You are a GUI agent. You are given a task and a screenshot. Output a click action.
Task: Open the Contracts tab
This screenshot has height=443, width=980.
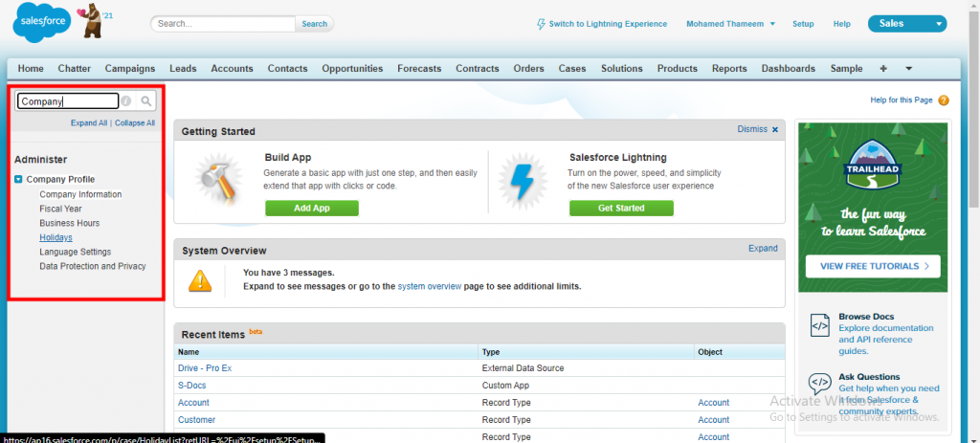pos(478,69)
